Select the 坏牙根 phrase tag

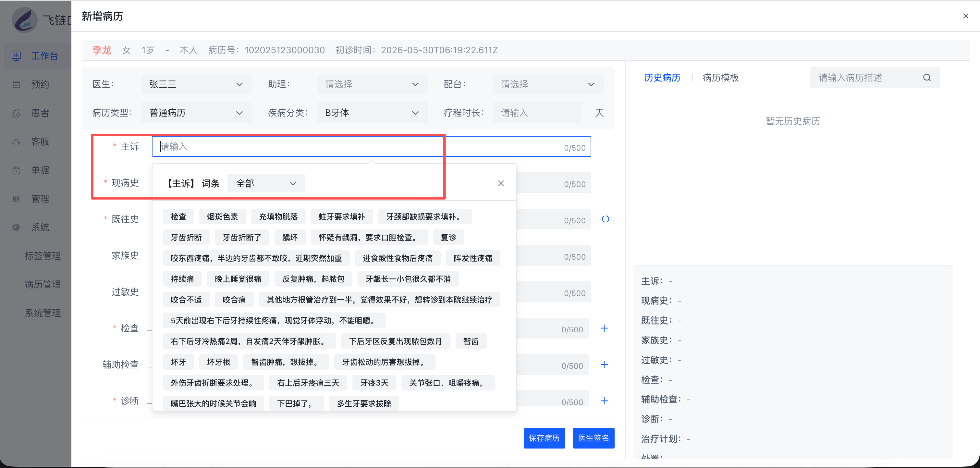218,362
